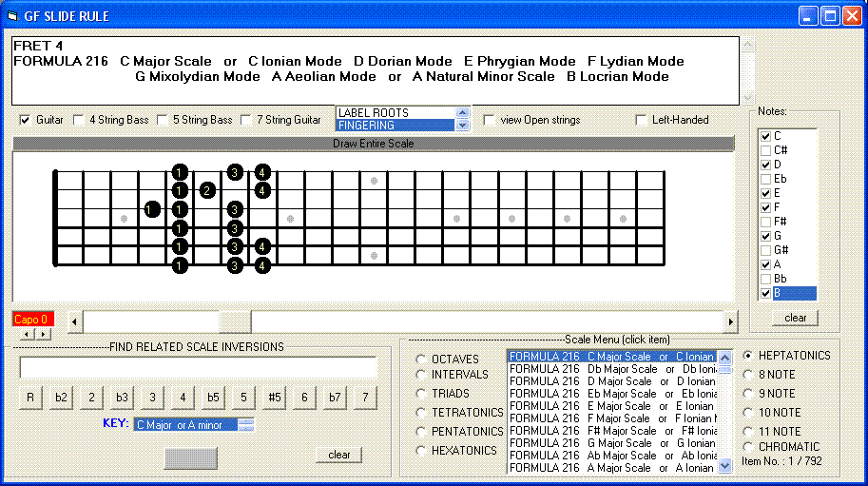Open the KEY dropdown showing C Major

(246, 425)
